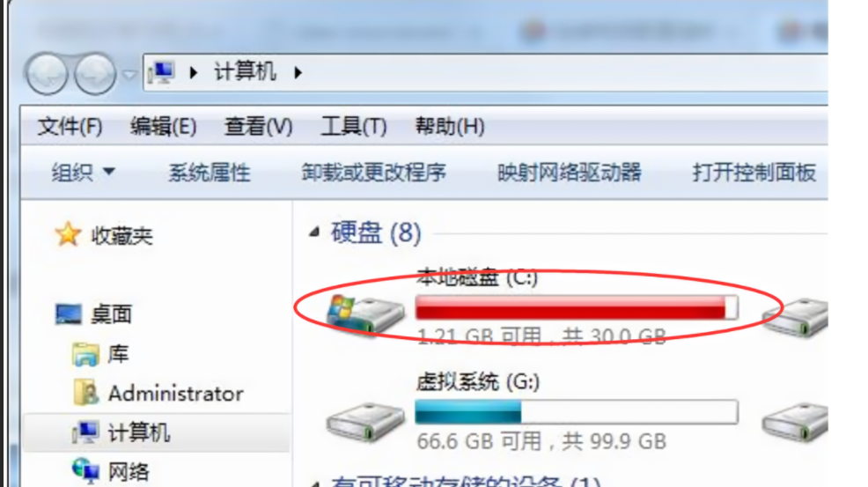Open the 查看(V) menu

click(x=258, y=127)
